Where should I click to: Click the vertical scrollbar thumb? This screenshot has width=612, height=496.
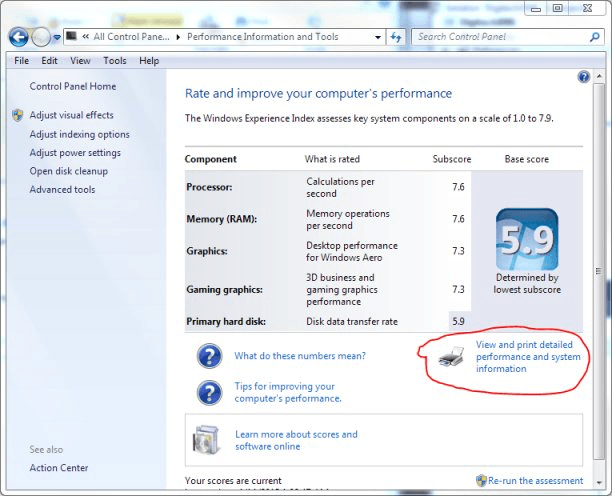click(x=598, y=271)
